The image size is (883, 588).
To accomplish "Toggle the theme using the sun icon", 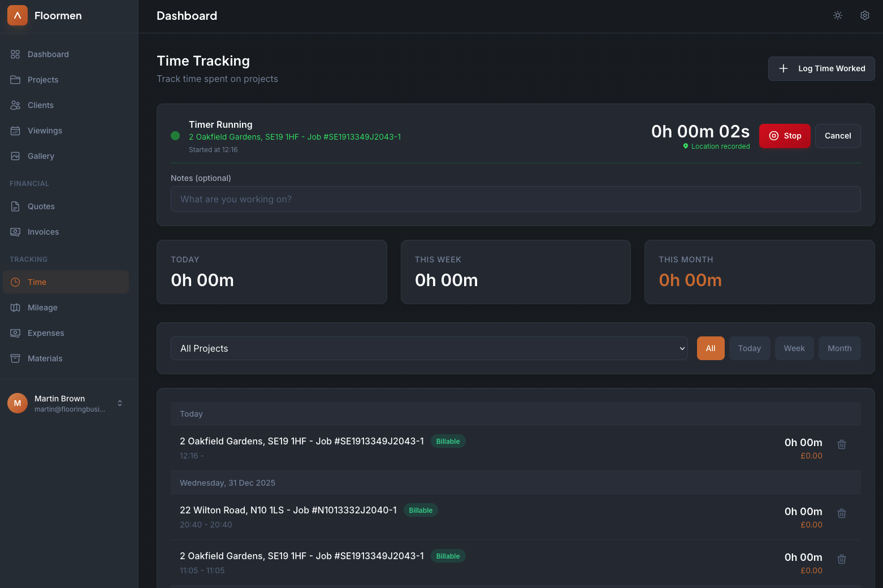I will pyautogui.click(x=837, y=15).
